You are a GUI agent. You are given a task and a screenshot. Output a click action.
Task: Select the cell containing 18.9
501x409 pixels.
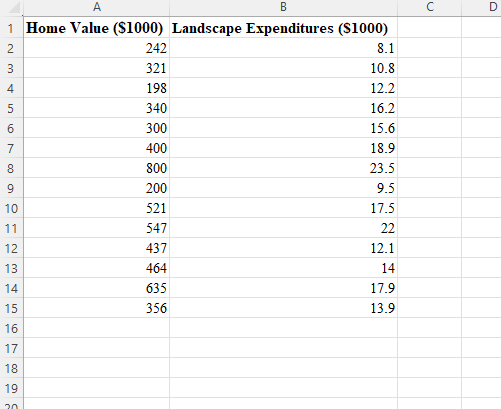[284, 148]
